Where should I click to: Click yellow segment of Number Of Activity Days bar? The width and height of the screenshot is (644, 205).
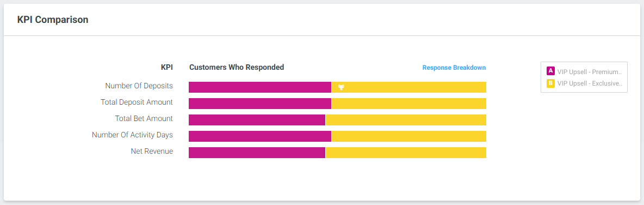409,136
